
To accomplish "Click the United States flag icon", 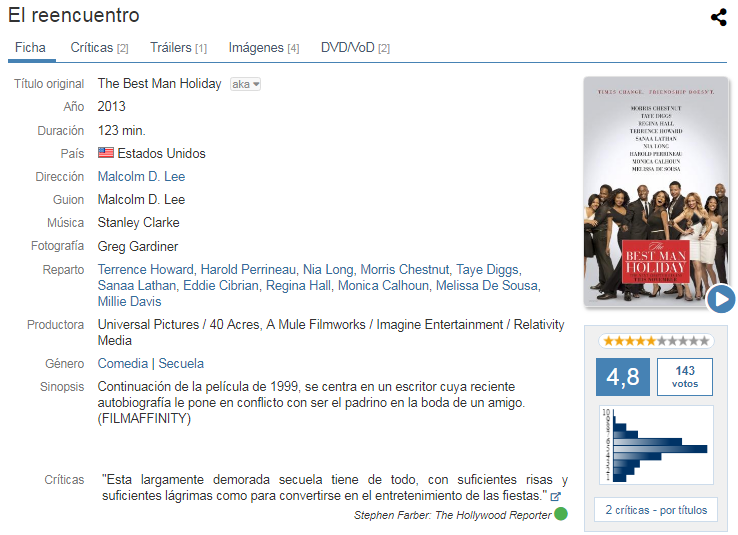I will pyautogui.click(x=106, y=153).
